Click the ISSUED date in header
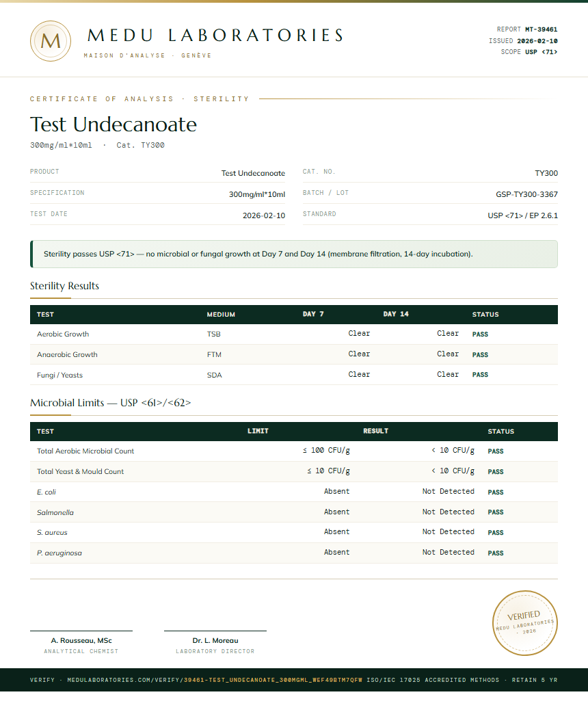Viewport: 588px width, 712px height. (x=537, y=41)
